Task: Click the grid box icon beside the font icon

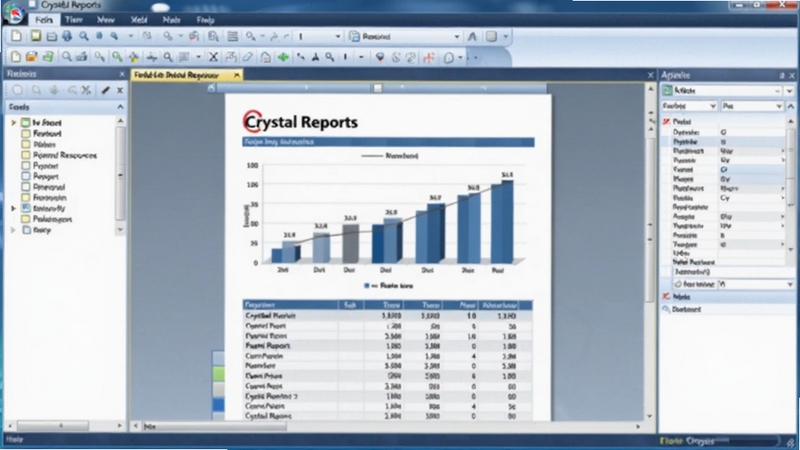Action: pyautogui.click(x=491, y=37)
